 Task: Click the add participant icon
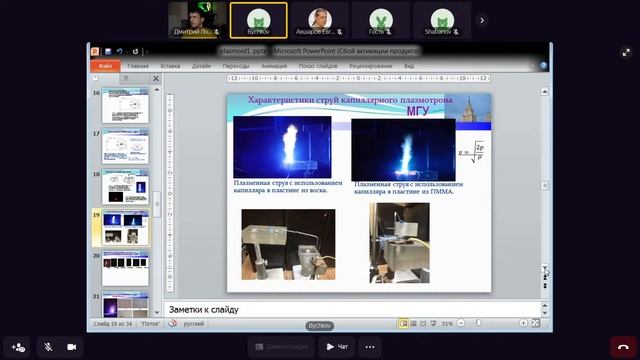pyautogui.click(x=18, y=347)
